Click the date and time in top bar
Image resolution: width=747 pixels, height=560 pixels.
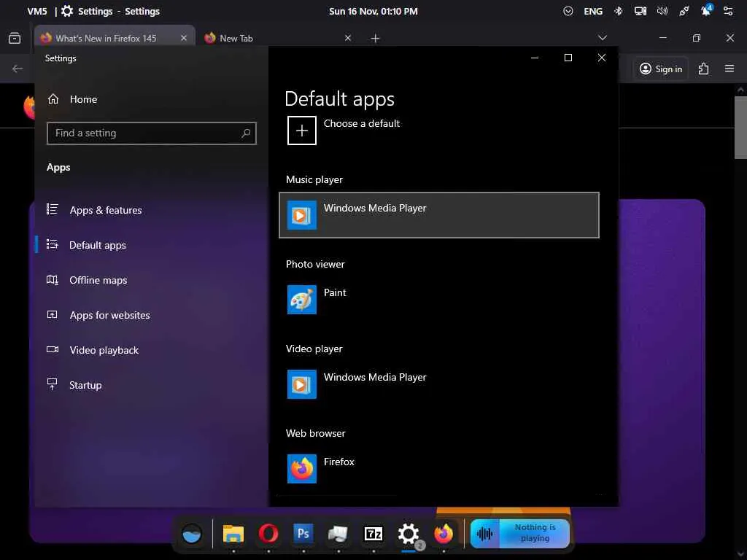[373, 12]
